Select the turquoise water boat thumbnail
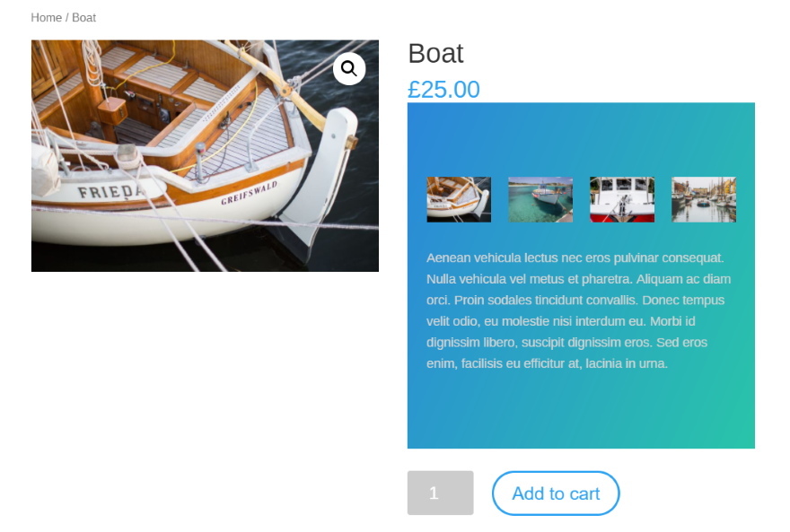 tap(540, 199)
